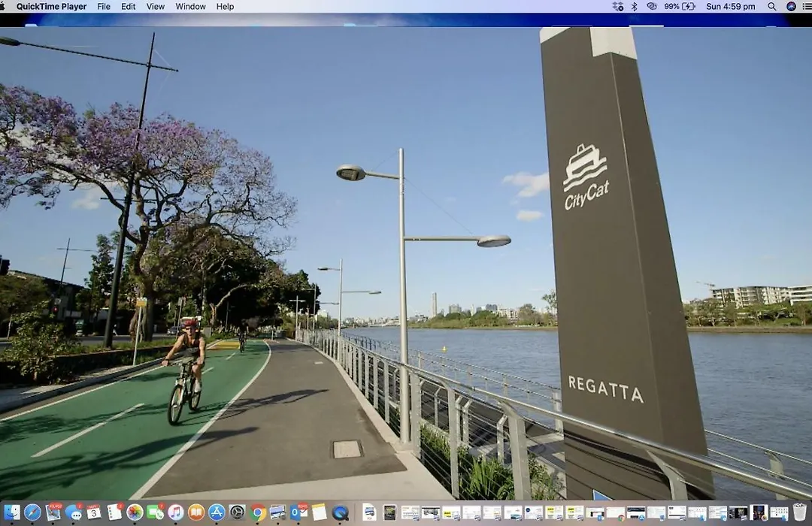Open Calendar showing date 3
This screenshot has height=526, width=812.
(x=94, y=512)
